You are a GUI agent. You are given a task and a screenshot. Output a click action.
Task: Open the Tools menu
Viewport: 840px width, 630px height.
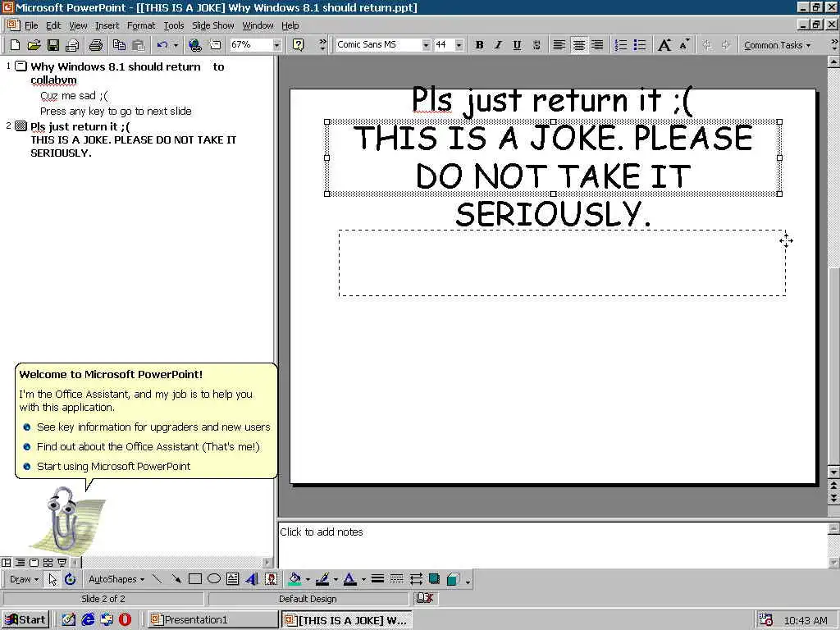(x=174, y=25)
